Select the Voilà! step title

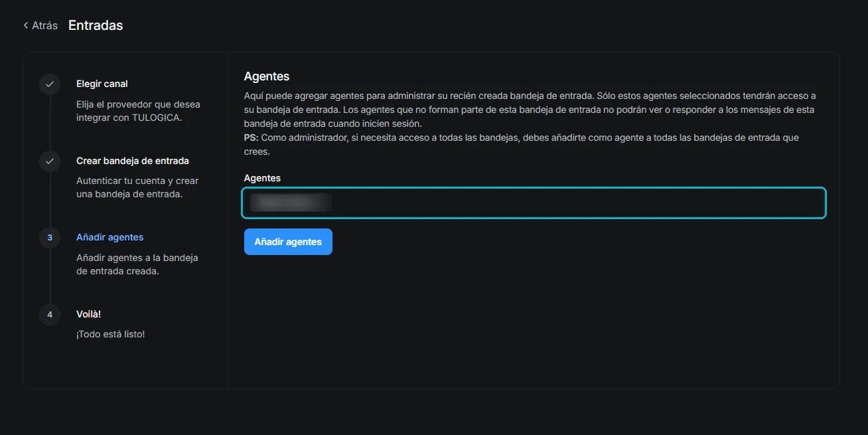(89, 313)
